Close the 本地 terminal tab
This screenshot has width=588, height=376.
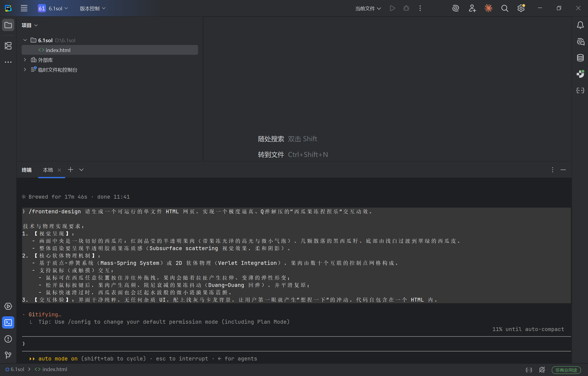point(59,170)
